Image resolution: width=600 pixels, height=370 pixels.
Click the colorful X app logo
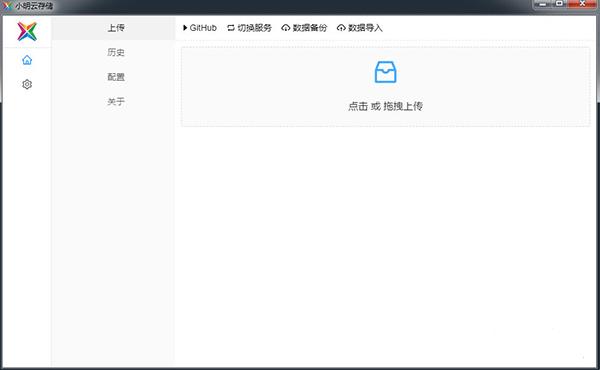27,31
